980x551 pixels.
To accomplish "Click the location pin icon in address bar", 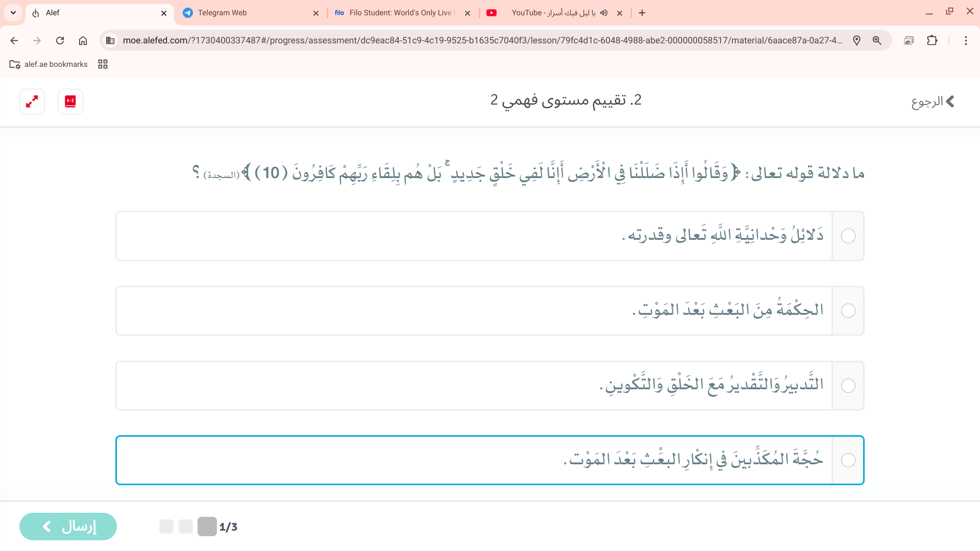I will click(x=856, y=40).
